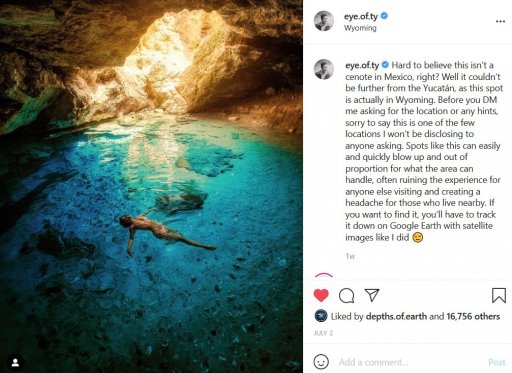Open Wyoming location link
The image size is (512, 373).
point(360,28)
